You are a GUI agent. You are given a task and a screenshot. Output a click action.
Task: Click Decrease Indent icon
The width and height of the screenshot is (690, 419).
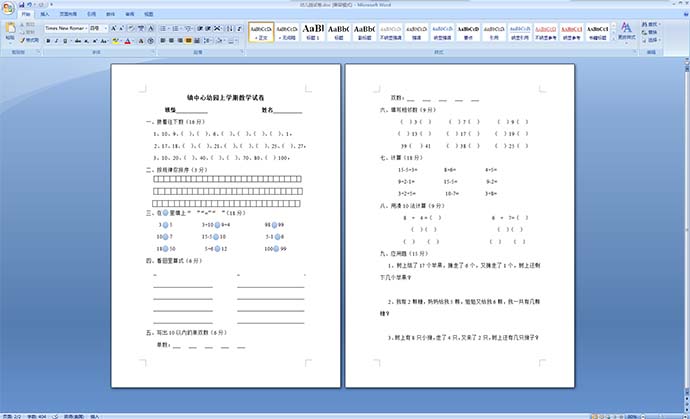point(199,28)
